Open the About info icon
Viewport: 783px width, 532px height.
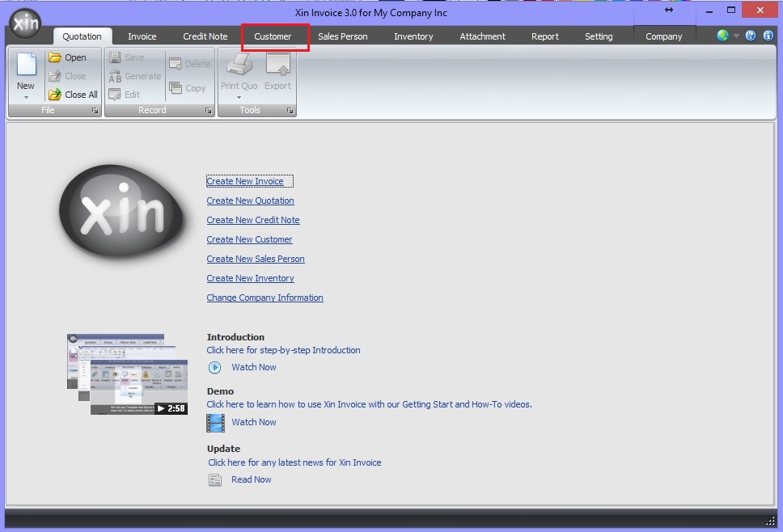pyautogui.click(x=768, y=36)
